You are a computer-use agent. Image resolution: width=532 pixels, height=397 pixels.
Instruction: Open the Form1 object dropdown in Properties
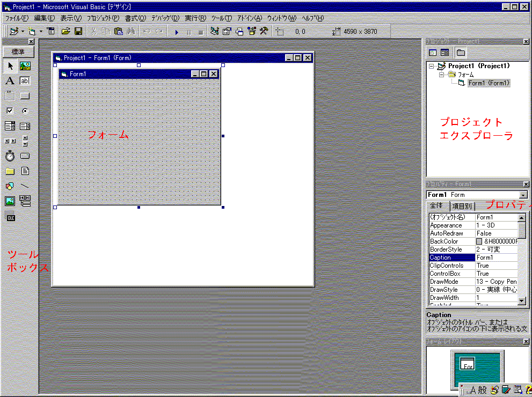523,195
